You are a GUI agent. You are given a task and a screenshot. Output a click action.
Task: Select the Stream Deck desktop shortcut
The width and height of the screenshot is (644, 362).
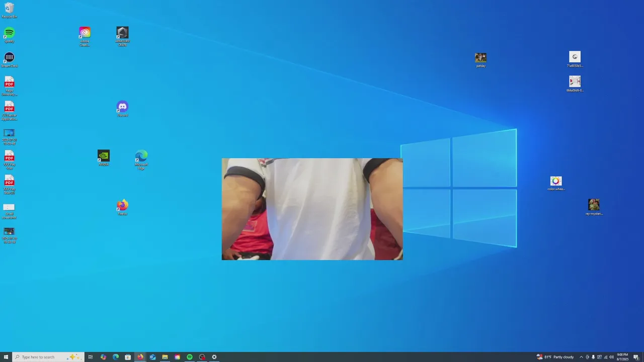[9, 60]
